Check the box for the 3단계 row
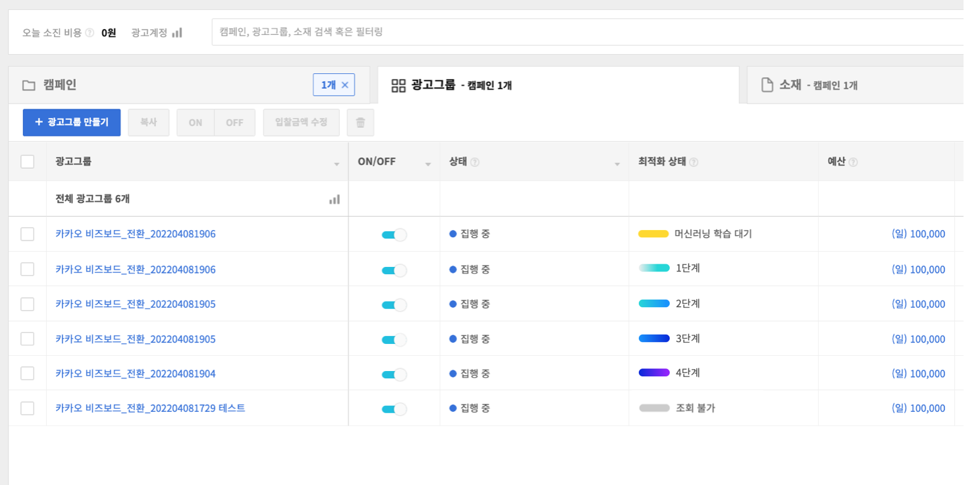This screenshot has height=485, width=980. coord(27,339)
